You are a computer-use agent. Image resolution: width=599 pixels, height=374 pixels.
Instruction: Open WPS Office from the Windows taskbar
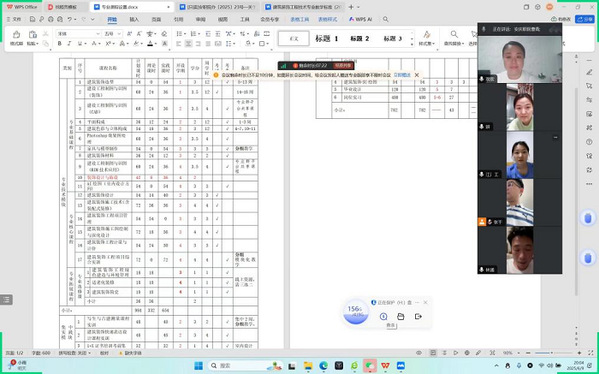[x=385, y=366]
